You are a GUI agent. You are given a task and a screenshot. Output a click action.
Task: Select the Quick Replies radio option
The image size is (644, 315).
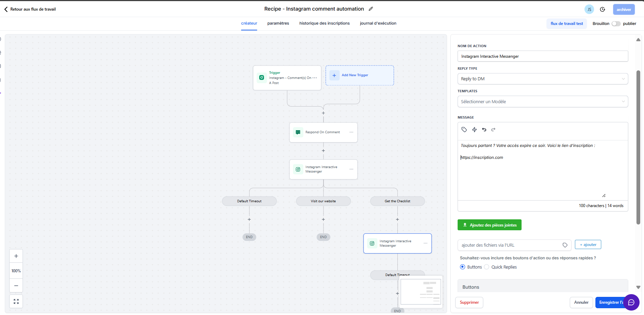tap(487, 267)
